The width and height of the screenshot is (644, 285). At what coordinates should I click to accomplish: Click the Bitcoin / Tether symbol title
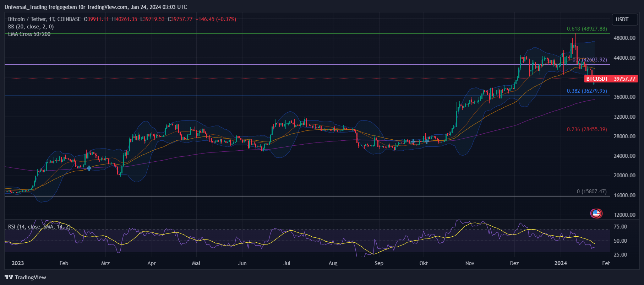click(x=44, y=19)
